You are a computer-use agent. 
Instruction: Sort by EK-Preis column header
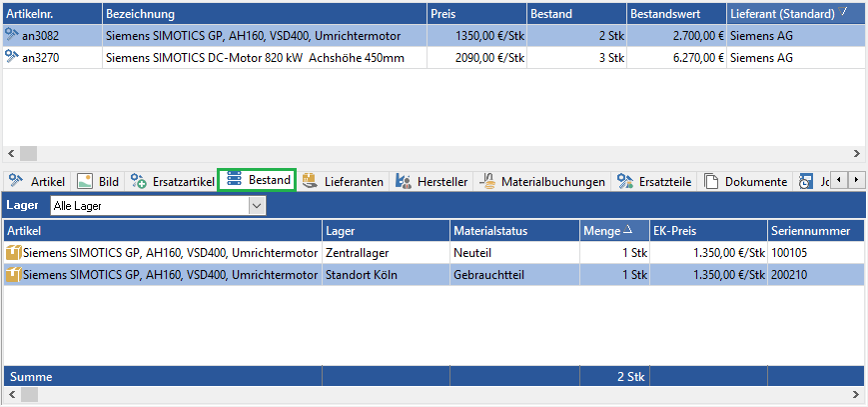[x=708, y=231]
